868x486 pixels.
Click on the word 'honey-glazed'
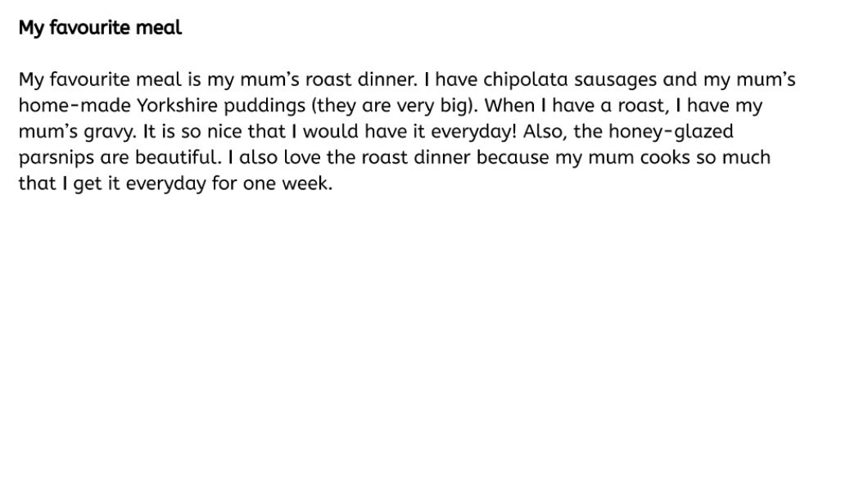point(671,132)
